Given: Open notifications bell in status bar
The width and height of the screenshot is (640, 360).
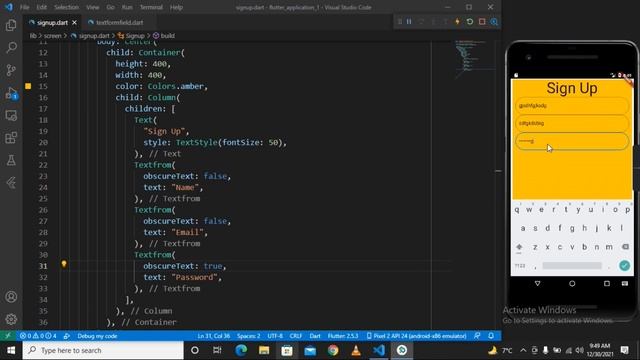Looking at the screenshot, I should (x=491, y=336).
